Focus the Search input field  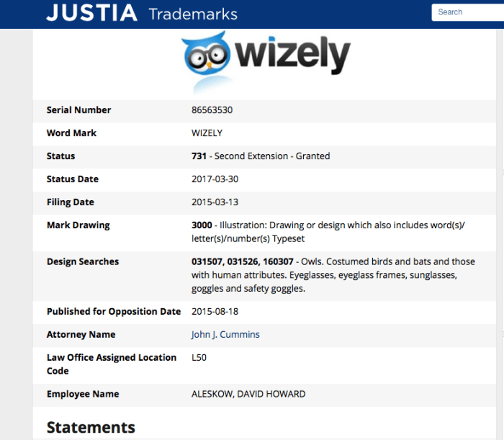click(468, 12)
